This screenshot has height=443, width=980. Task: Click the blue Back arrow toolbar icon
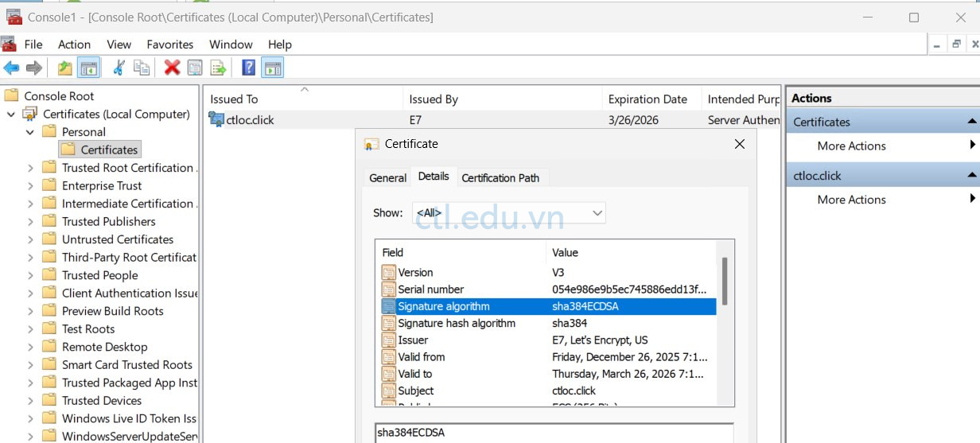11,68
